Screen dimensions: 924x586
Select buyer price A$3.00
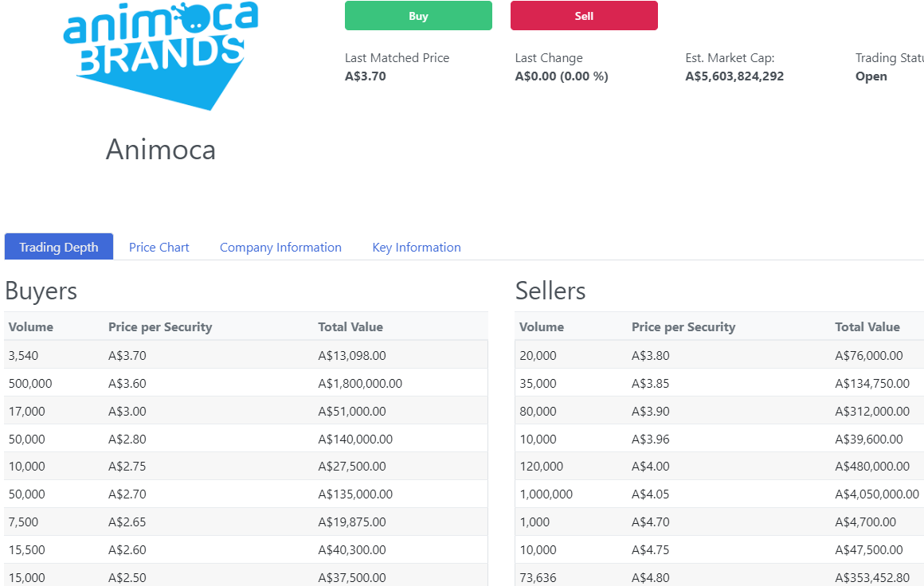tap(127, 411)
